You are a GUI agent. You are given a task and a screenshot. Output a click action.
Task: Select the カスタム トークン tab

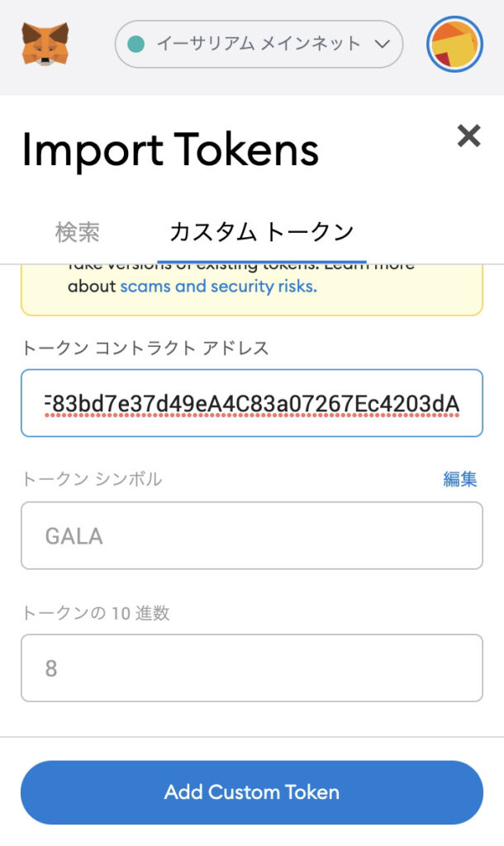pos(262,232)
